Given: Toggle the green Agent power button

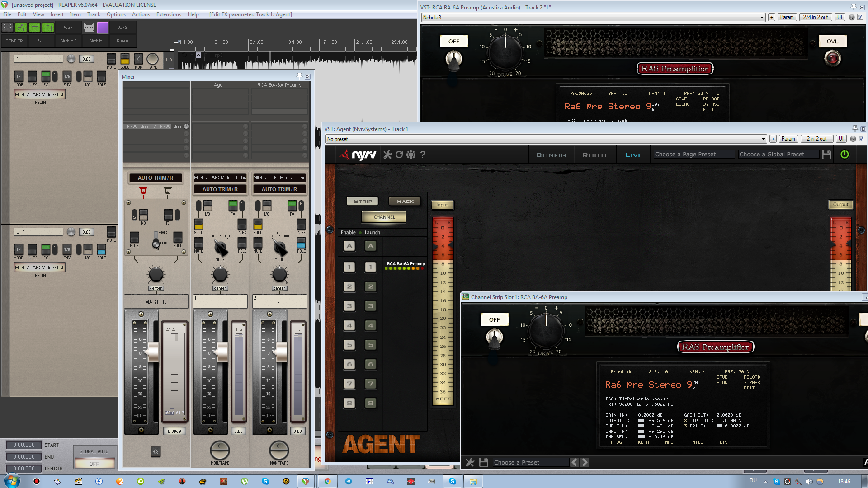Looking at the screenshot, I should tap(844, 155).
